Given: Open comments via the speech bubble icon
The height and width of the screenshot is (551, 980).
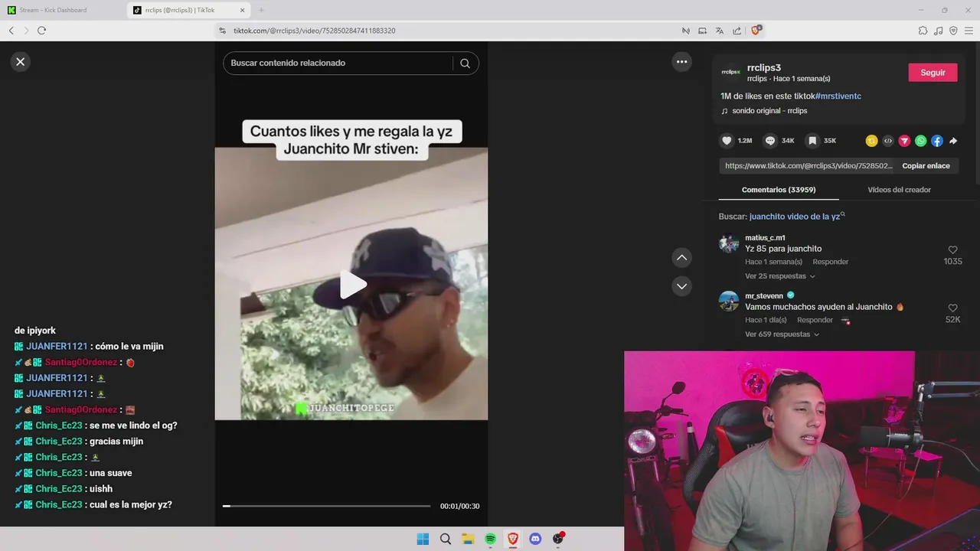Looking at the screenshot, I should (x=770, y=141).
